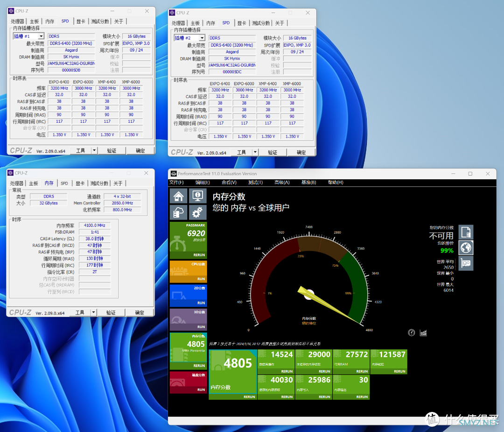Click RERUN under large 4805 memory score tile

point(249,397)
